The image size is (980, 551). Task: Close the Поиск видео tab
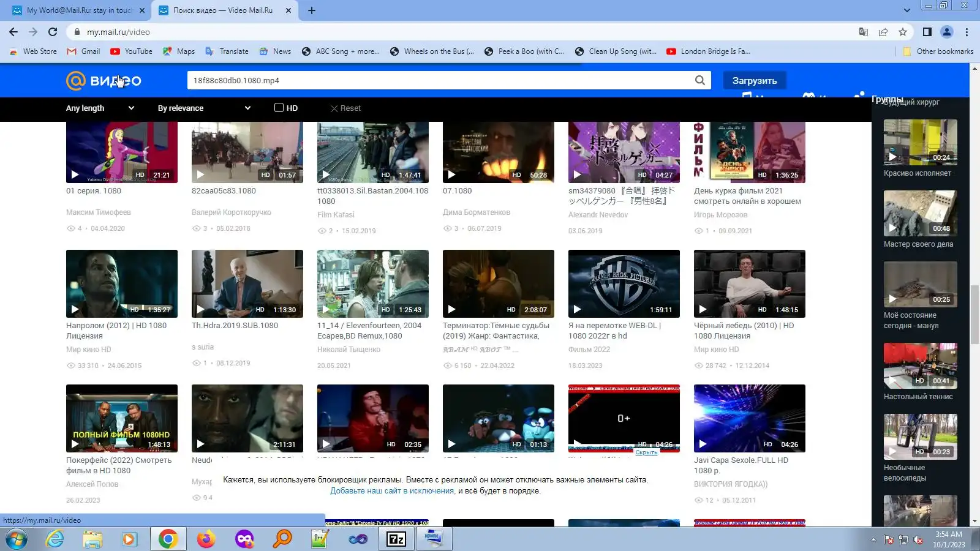pyautogui.click(x=288, y=10)
